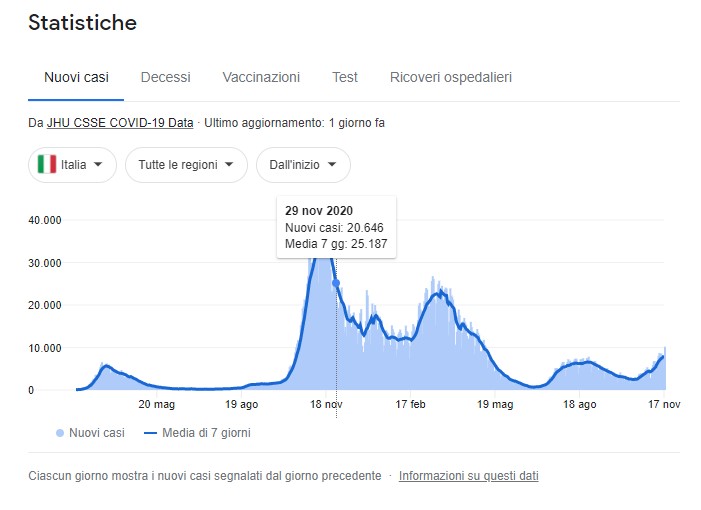Viewport: 701px width, 510px height.
Task: Click the arrow next to Dall'inizio
Action: pos(332,164)
